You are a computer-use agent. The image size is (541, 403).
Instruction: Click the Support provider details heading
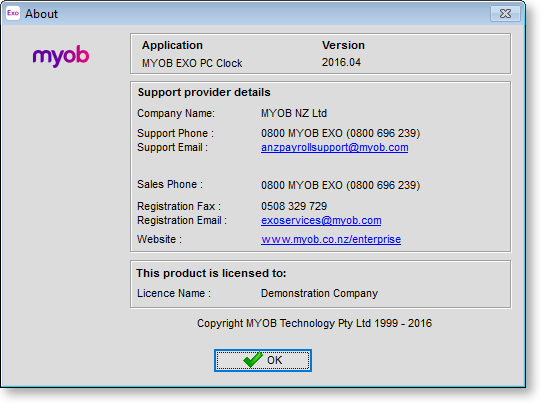click(x=204, y=92)
